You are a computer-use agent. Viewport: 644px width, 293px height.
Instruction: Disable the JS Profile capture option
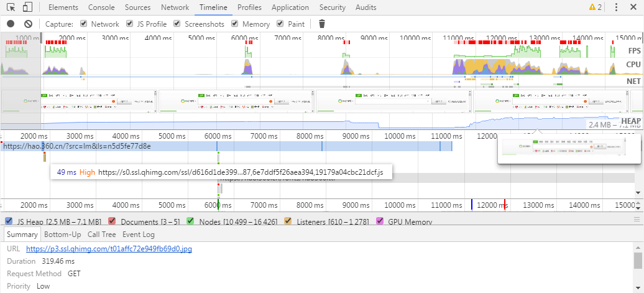click(129, 24)
